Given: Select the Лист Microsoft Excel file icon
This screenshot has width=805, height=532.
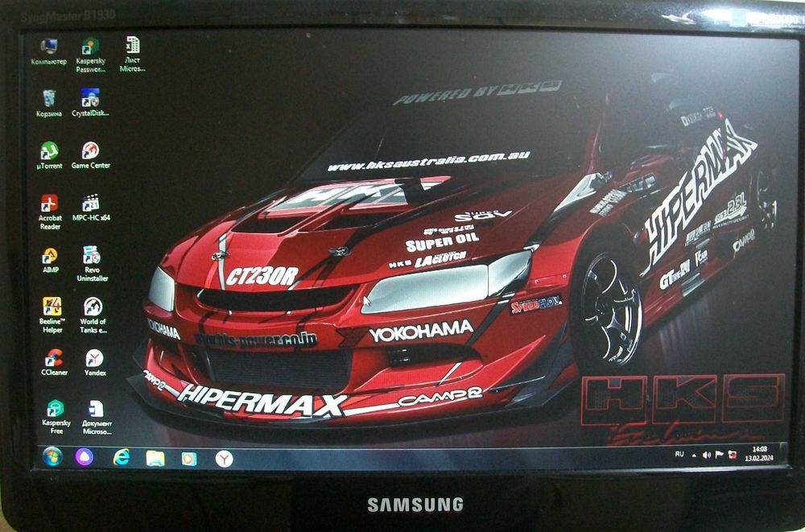Looking at the screenshot, I should (133, 54).
